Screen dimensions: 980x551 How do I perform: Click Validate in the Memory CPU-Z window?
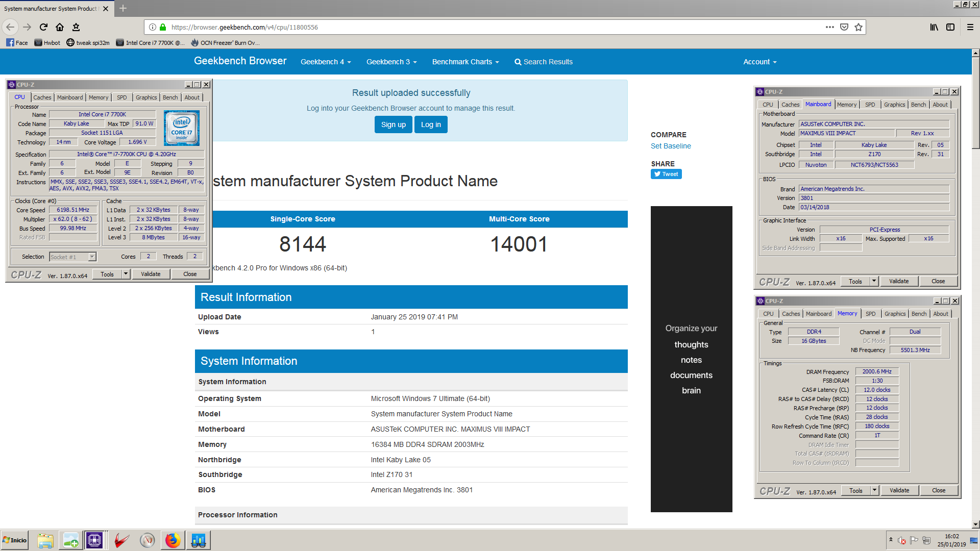coord(899,490)
